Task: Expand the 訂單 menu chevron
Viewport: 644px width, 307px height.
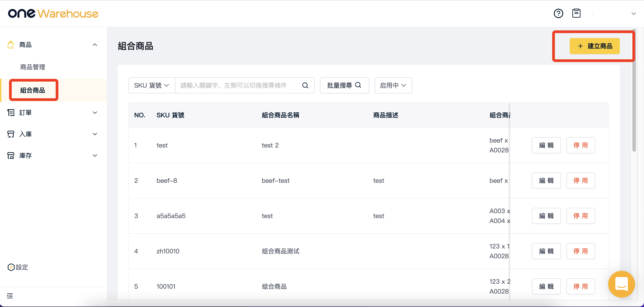Action: click(x=95, y=113)
